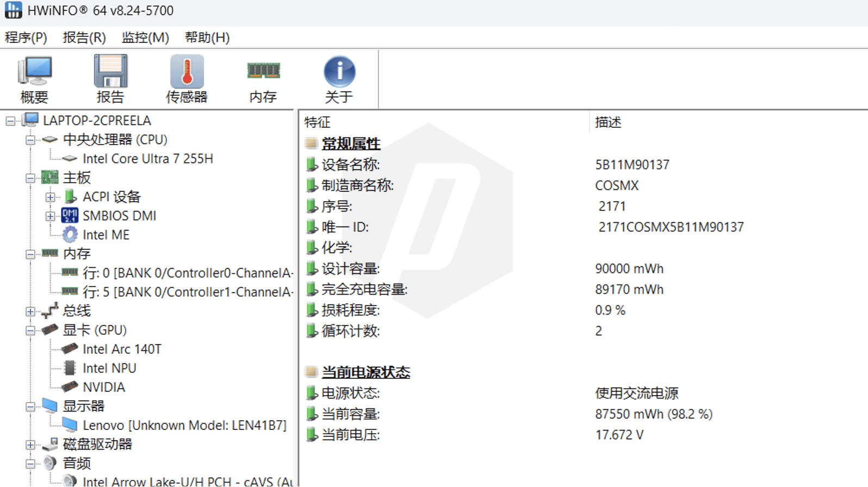Viewport: 868px width, 487px height.
Task: Open the 程序(P) menu
Action: tap(26, 38)
